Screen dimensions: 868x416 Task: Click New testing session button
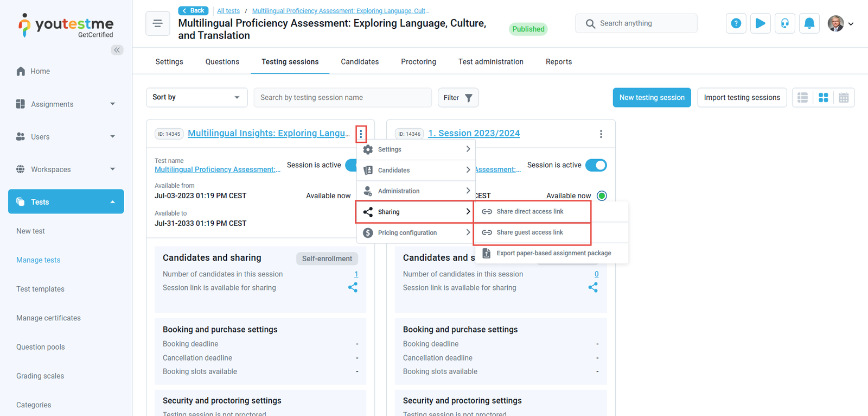coord(652,98)
